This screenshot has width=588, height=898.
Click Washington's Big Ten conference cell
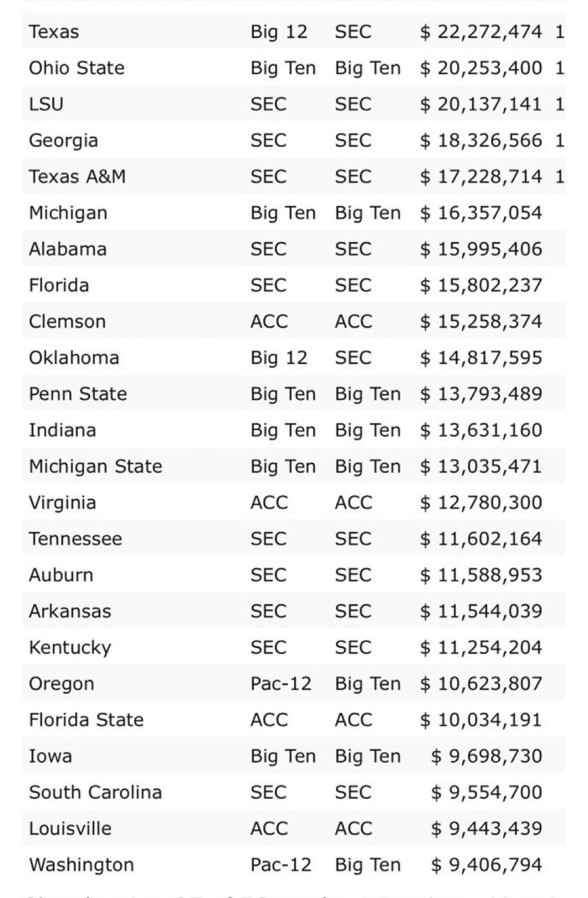[367, 865]
